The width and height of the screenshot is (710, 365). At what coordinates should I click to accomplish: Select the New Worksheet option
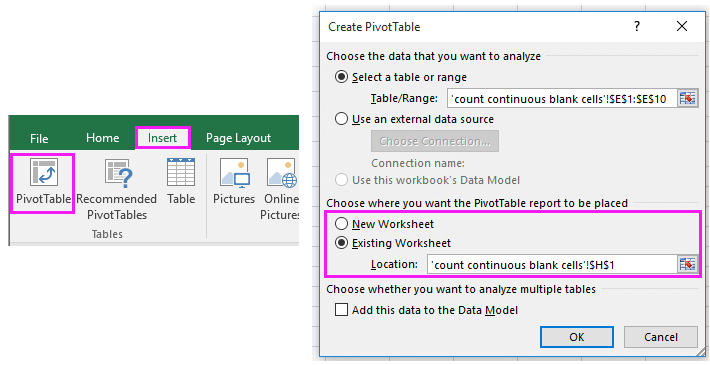(x=384, y=224)
